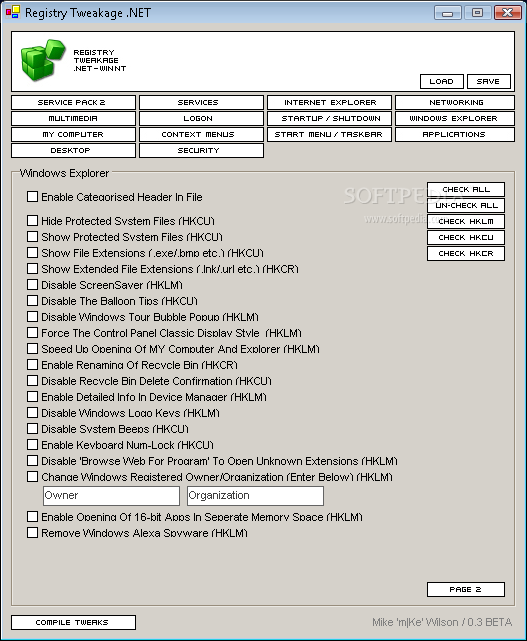Click Check HKCR button
527x641 pixels.
click(x=466, y=253)
